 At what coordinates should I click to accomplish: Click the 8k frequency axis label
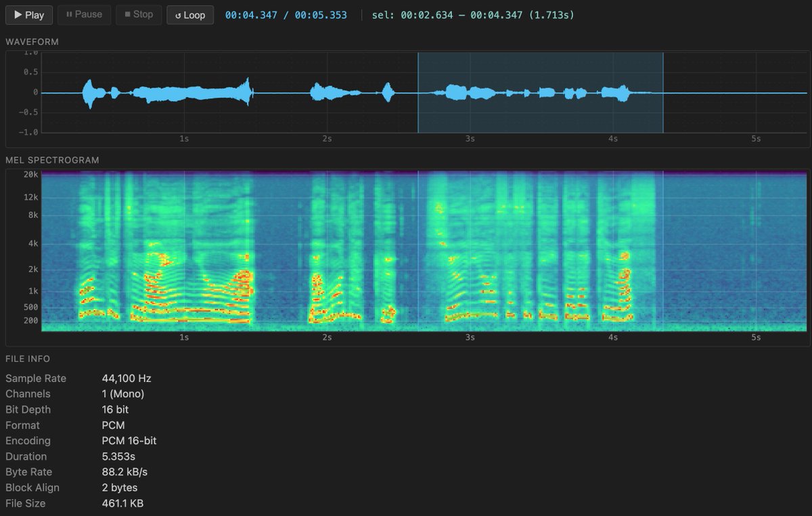point(34,215)
